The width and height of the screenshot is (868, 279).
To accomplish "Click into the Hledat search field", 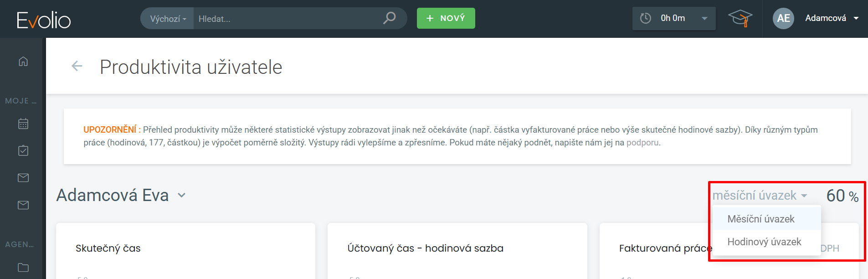I will pos(287,19).
